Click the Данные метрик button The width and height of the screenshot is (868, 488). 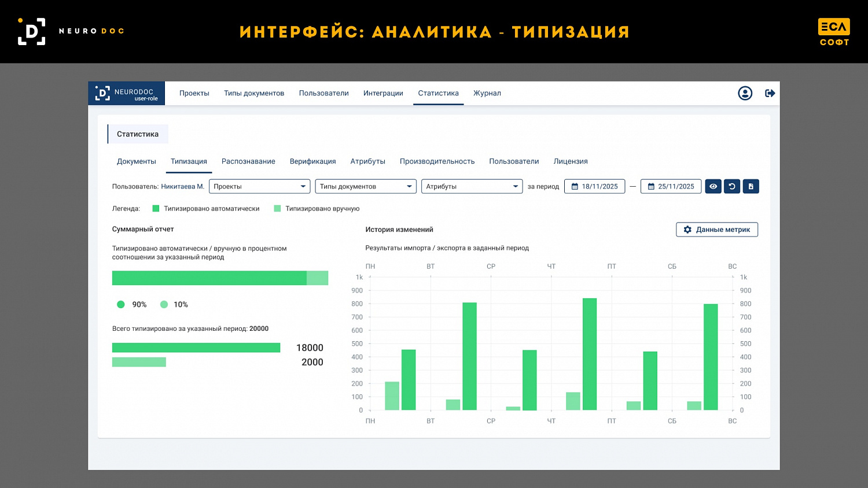717,230
